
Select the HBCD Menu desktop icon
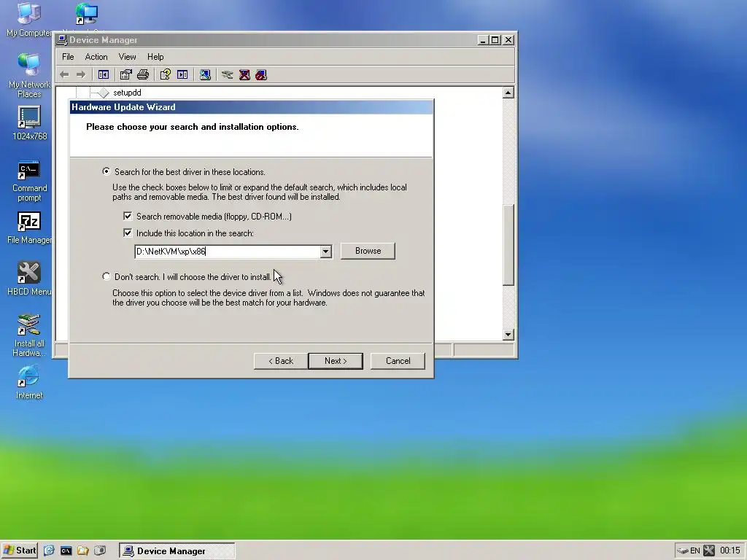[x=29, y=279]
